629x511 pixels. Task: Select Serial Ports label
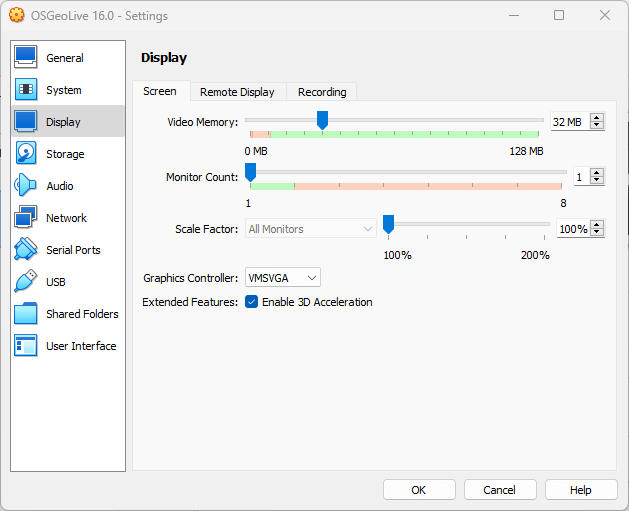click(x=73, y=250)
